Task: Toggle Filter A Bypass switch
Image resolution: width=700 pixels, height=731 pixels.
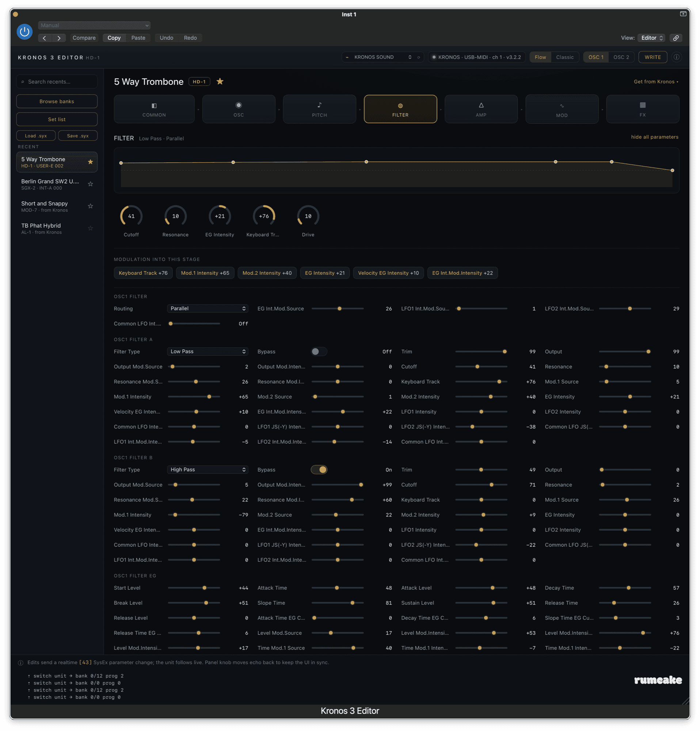Action: (x=319, y=351)
